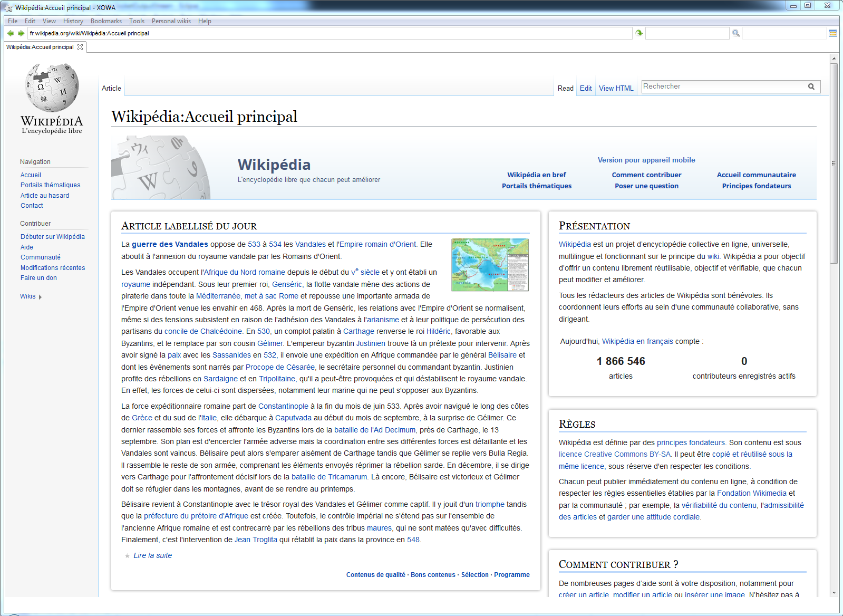Click the Rechercher search magnifier icon

tap(811, 86)
